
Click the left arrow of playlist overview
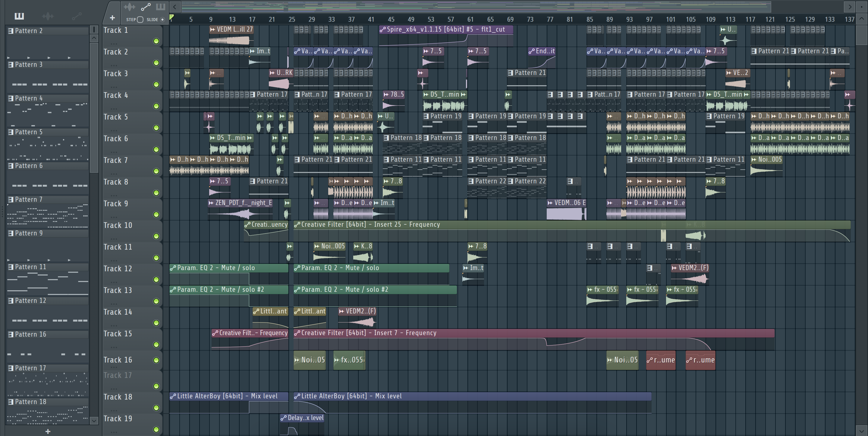[x=174, y=6]
